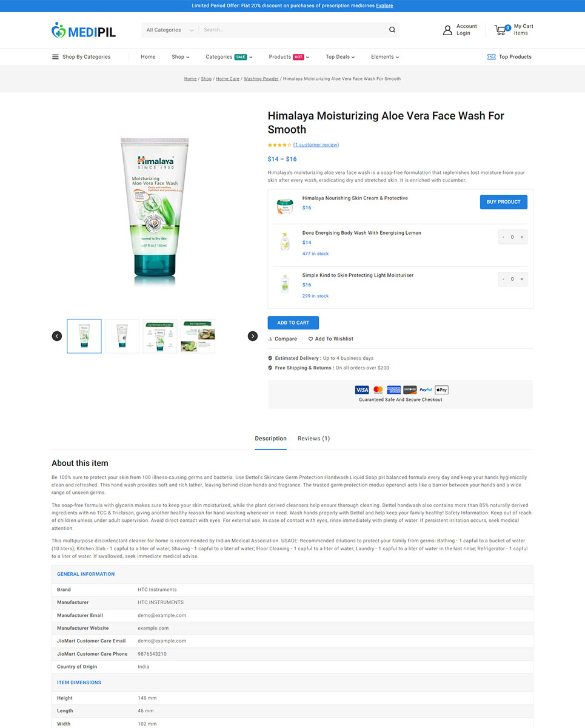Expand the Shop menu dropdown
This screenshot has width=585, height=728.
coord(180,57)
